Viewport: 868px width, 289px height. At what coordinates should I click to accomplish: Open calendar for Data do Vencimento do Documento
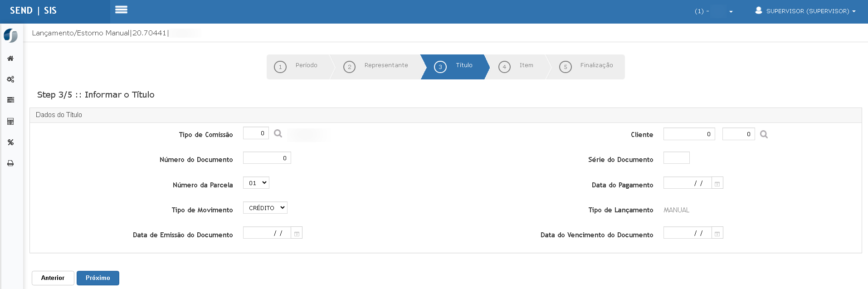[x=717, y=233]
